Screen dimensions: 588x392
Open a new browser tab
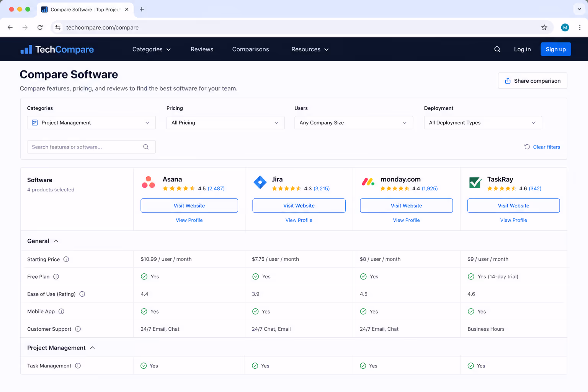[x=142, y=9]
